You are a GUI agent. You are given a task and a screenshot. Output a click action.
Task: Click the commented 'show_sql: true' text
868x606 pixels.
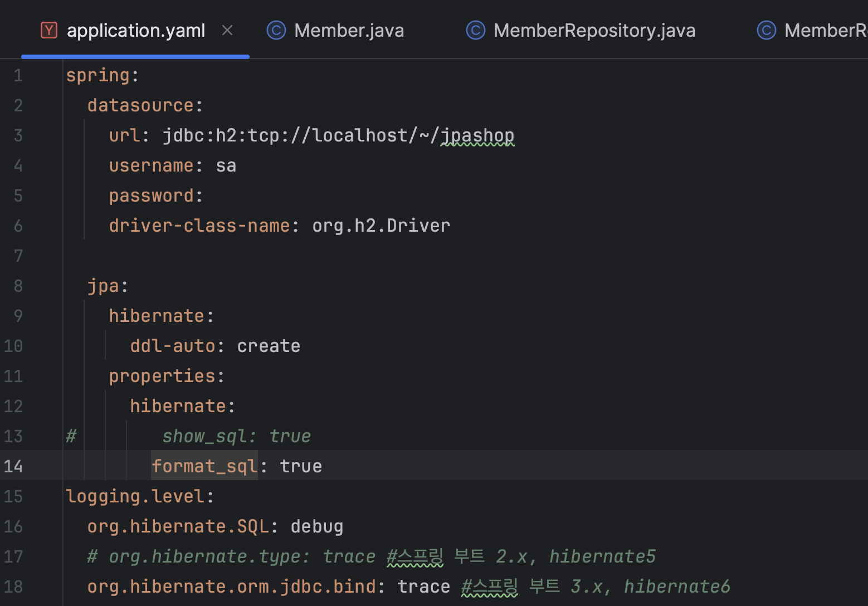pos(237,436)
